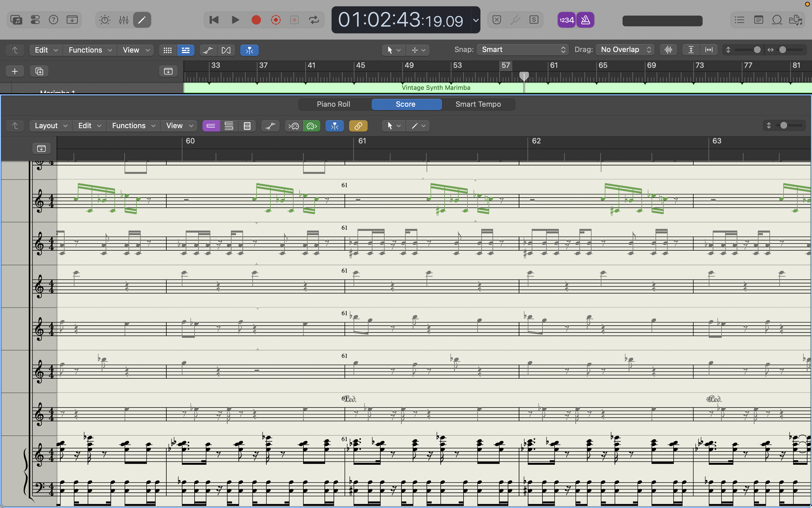
Task: Switch to the Piano Roll tab
Action: [333, 104]
